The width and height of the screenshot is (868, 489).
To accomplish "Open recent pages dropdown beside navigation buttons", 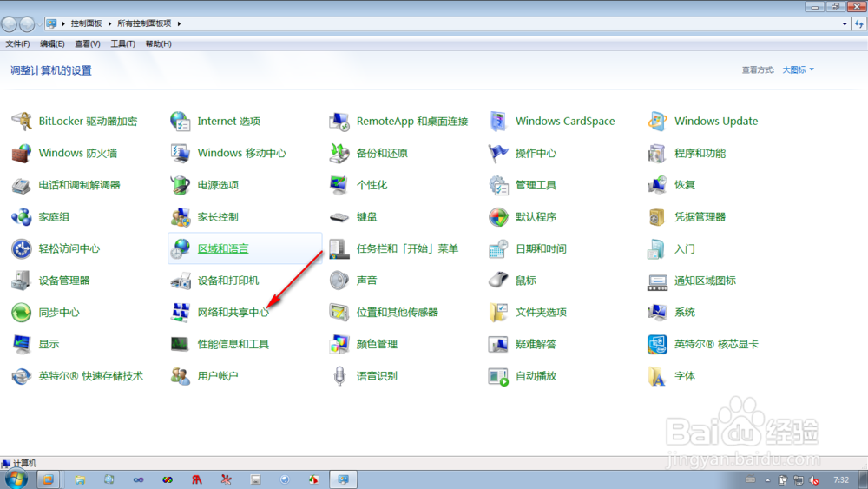I will (x=39, y=24).
